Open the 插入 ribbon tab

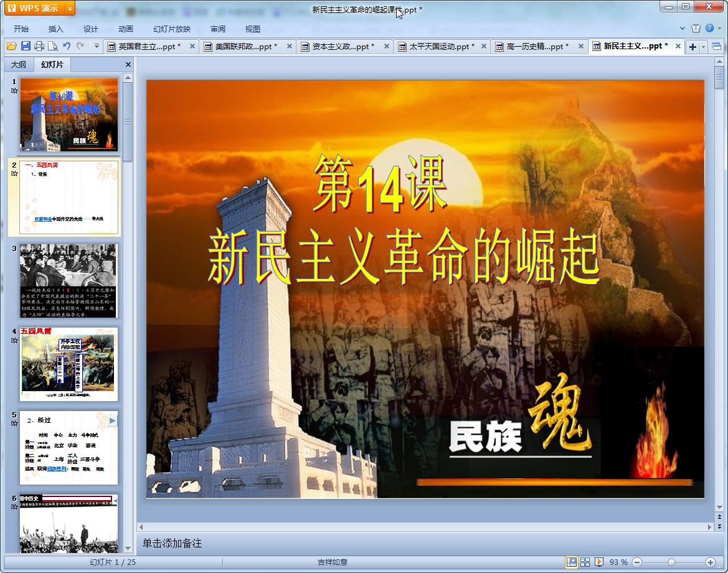tap(55, 29)
